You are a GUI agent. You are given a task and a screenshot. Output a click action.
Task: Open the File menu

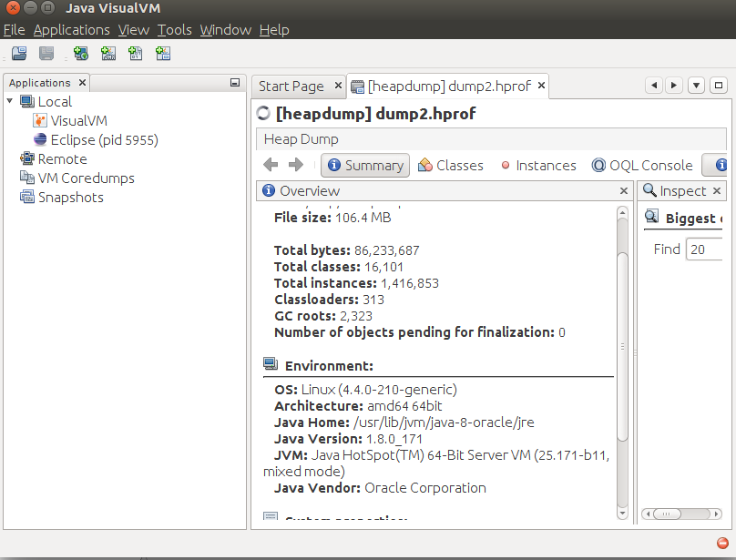pyautogui.click(x=14, y=30)
